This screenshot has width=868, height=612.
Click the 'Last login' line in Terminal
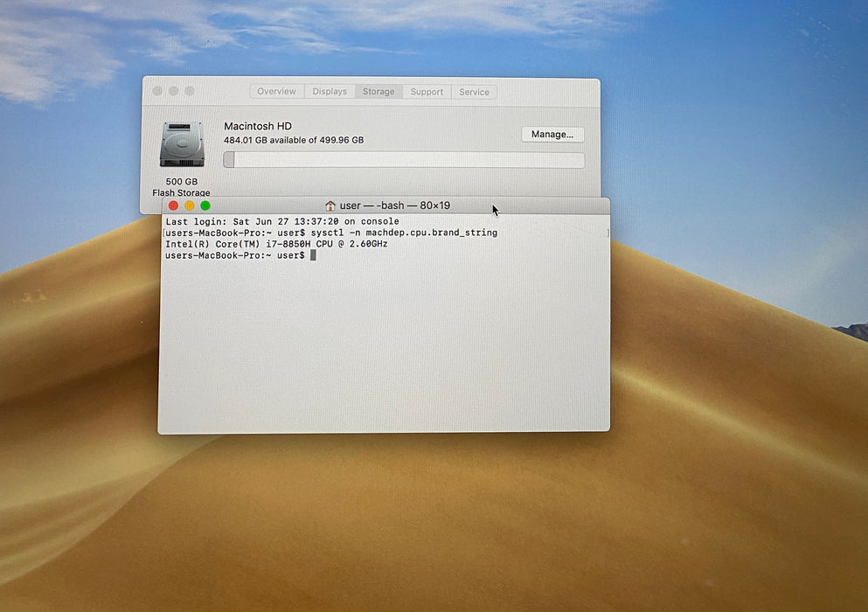(282, 221)
